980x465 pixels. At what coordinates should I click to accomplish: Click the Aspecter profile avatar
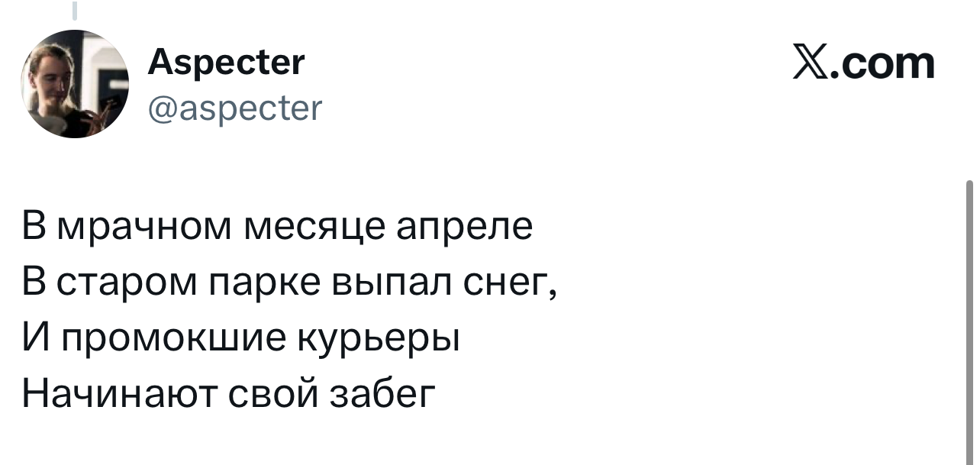[75, 84]
